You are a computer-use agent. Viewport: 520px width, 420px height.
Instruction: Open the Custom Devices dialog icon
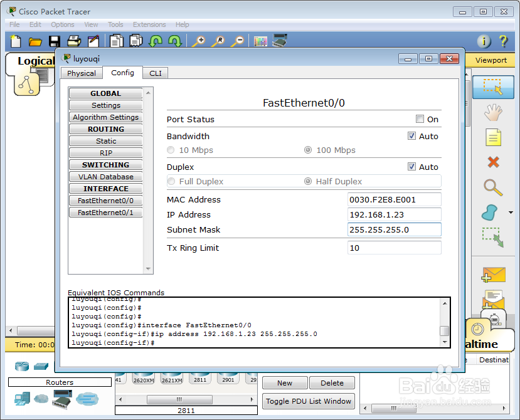point(280,41)
